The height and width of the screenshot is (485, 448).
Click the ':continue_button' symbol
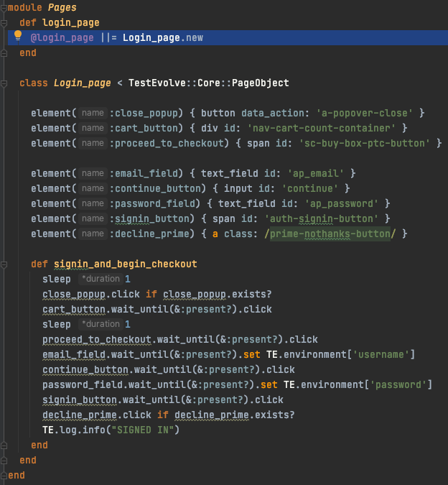coord(155,188)
